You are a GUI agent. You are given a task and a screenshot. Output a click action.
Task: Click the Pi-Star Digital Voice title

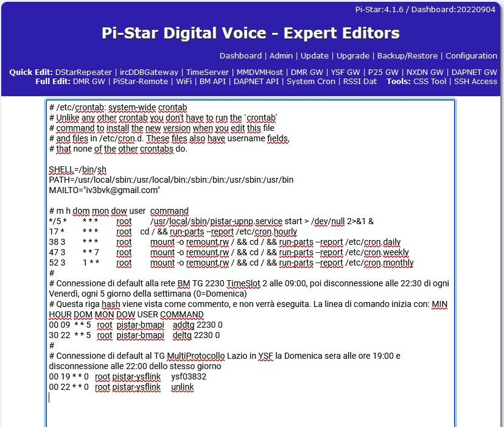(x=250, y=33)
